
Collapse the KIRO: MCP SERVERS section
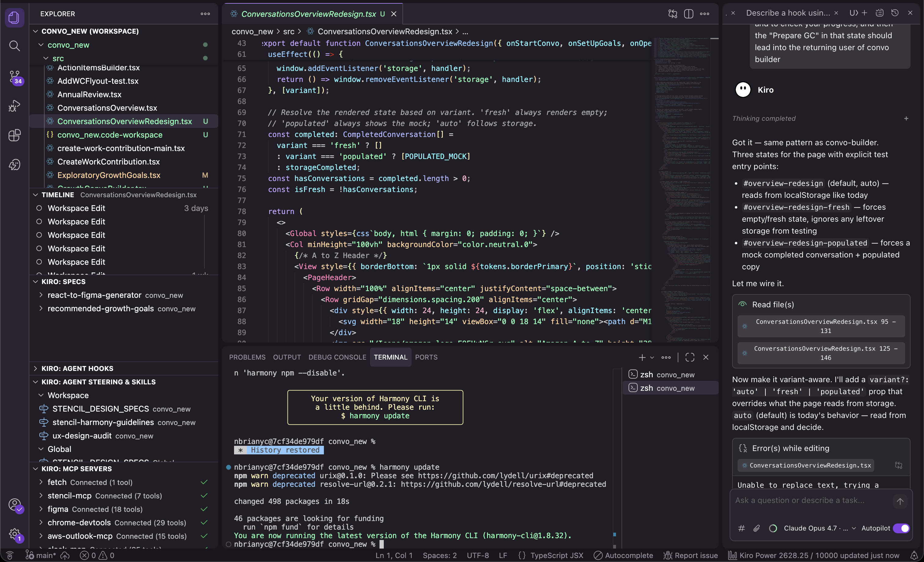tap(36, 468)
